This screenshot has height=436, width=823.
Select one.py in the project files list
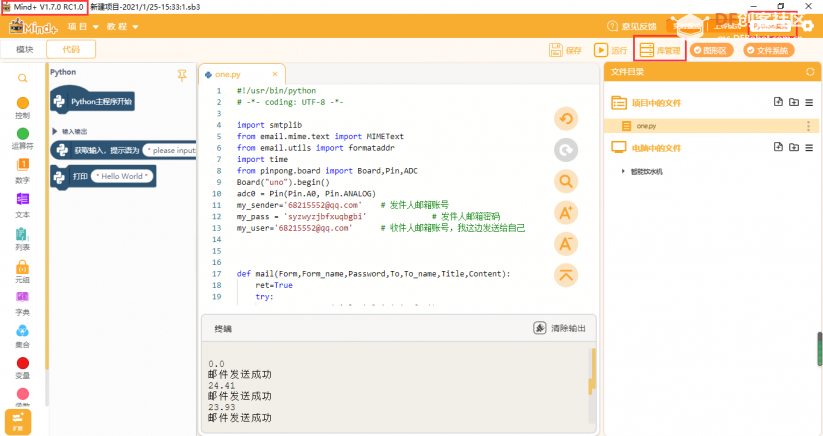[x=712, y=126]
